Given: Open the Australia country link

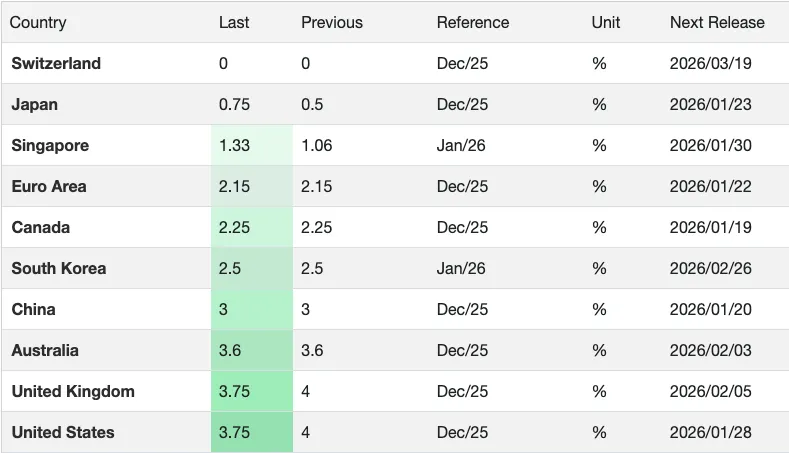Looking at the screenshot, I should pyautogui.click(x=44, y=350).
